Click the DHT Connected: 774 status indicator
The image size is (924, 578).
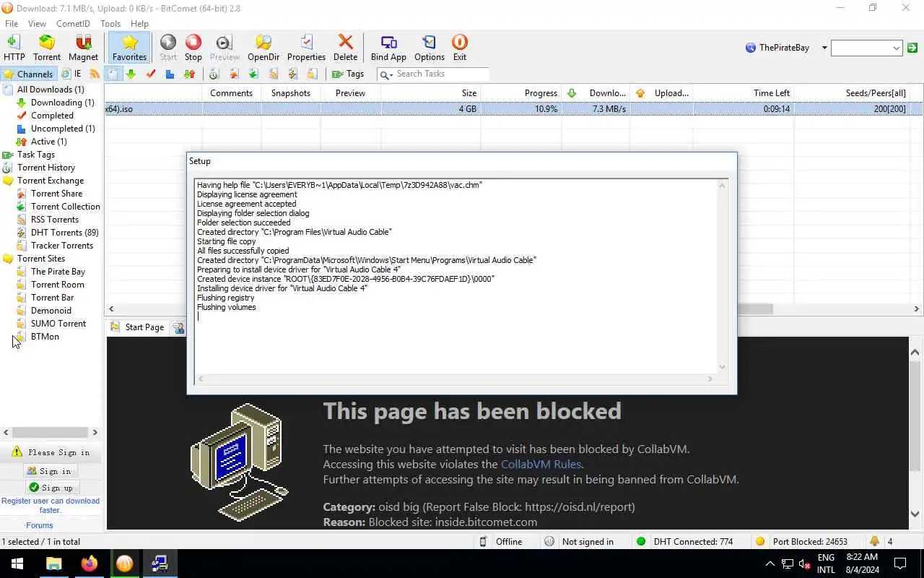coord(684,542)
